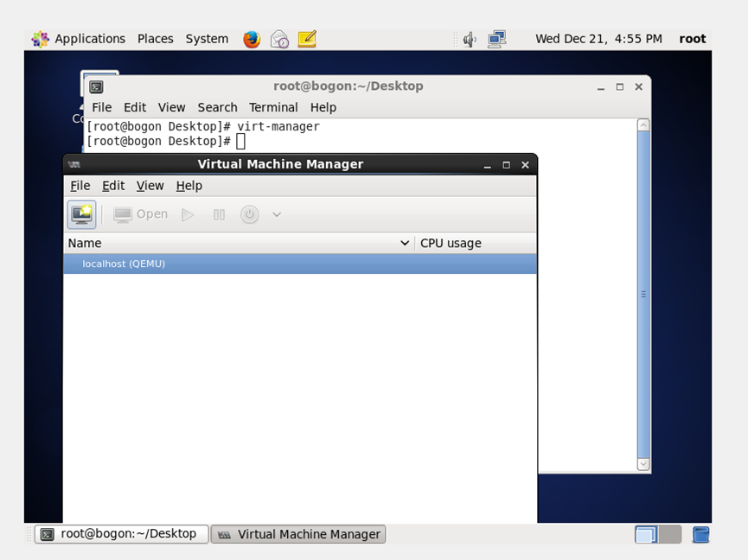
Task: Maximize the terminal window
Action: point(620,86)
